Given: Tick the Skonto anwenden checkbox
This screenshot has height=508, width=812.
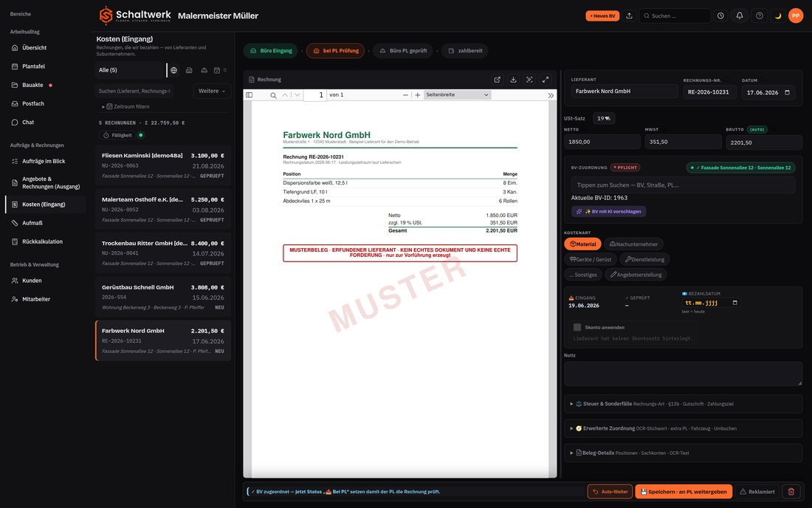Looking at the screenshot, I should [577, 327].
